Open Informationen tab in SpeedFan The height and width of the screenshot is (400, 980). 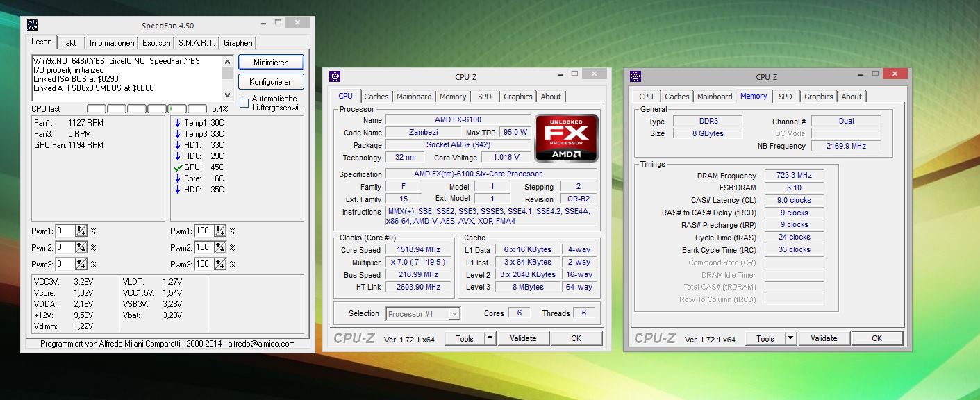[x=112, y=43]
